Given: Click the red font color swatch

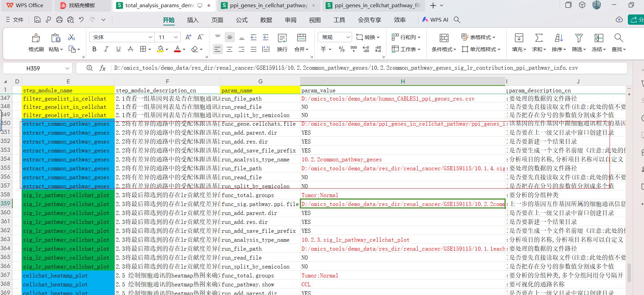Looking at the screenshot, I should click(x=177, y=49).
